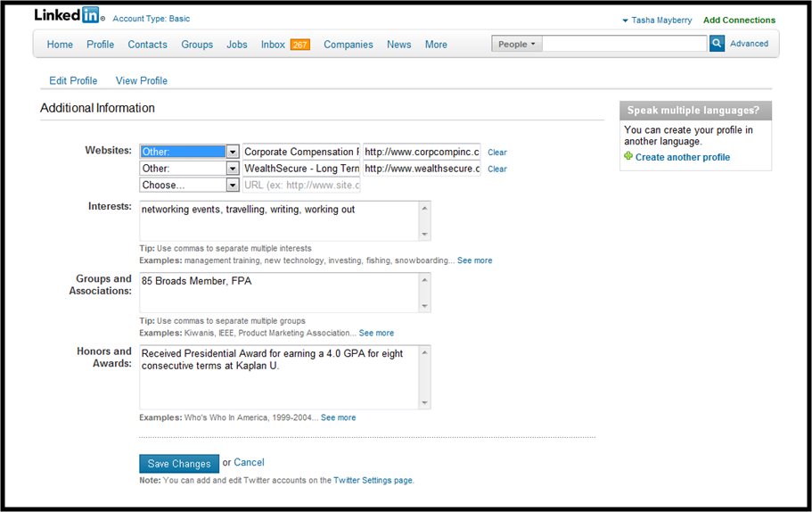This screenshot has width=812, height=512.
Task: Click the LinkedIn logo
Action: [69, 15]
